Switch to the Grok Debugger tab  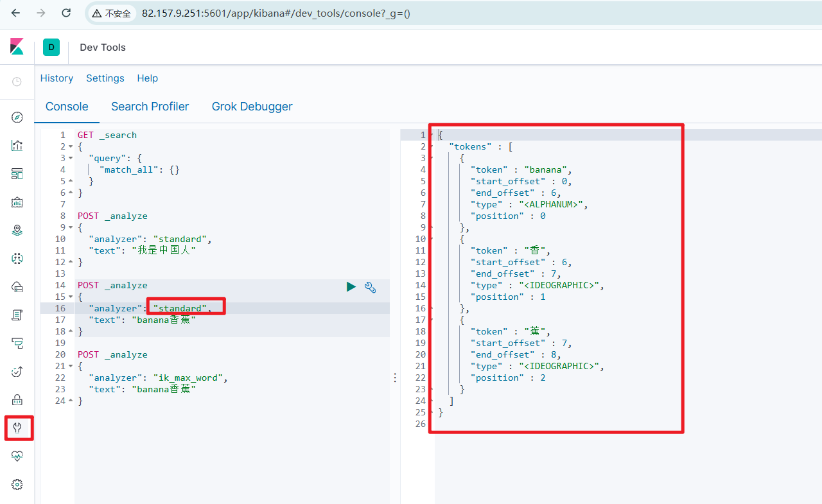[252, 107]
